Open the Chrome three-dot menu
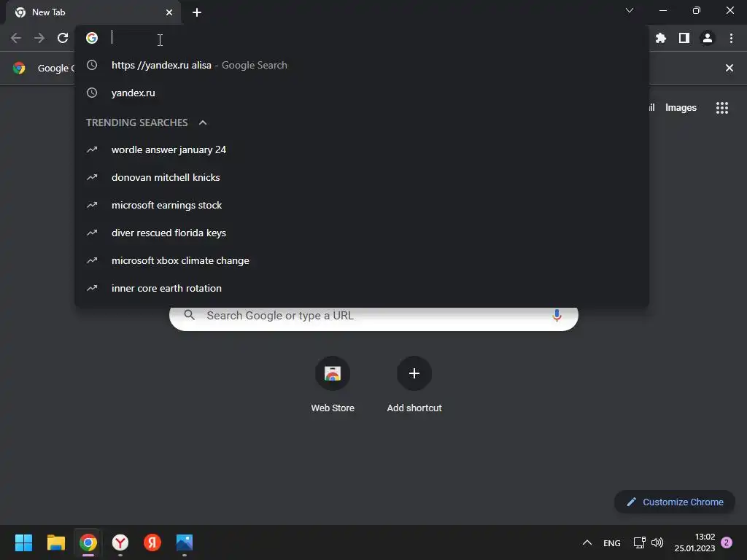This screenshot has height=560, width=747. (731, 38)
